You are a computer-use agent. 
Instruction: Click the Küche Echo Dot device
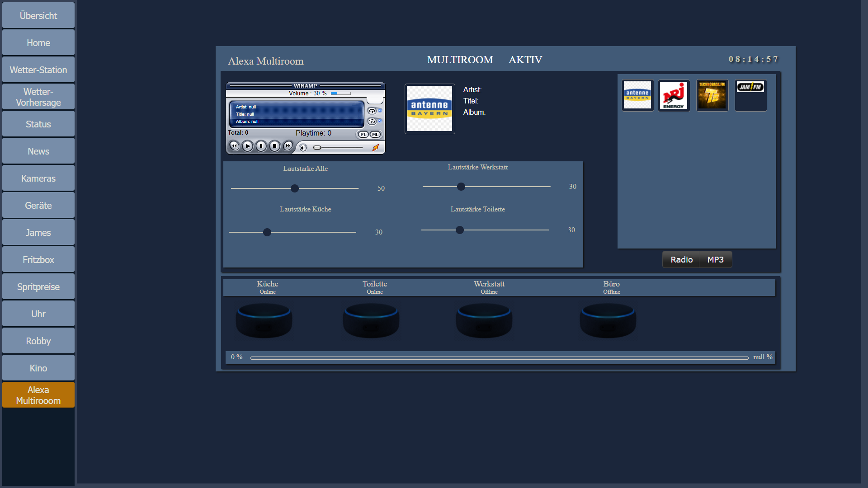(x=264, y=320)
